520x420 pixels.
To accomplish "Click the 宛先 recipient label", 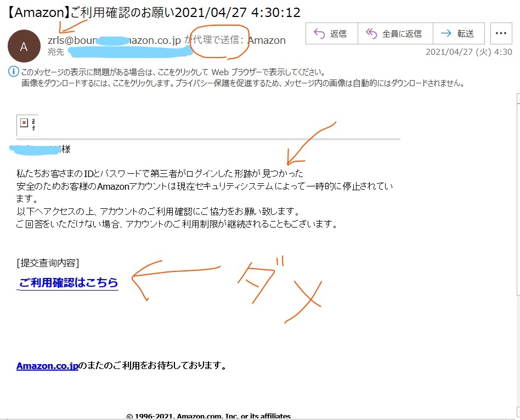I will click(x=56, y=52).
